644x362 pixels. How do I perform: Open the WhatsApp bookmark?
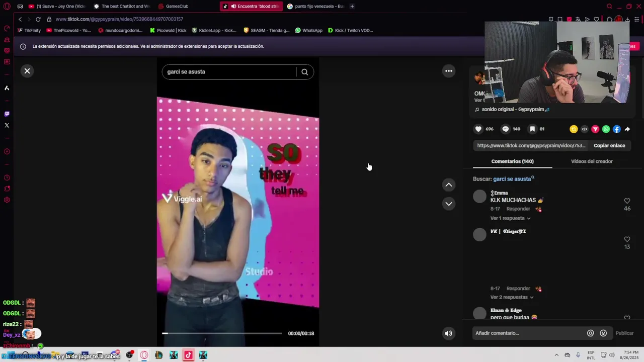[x=308, y=30]
